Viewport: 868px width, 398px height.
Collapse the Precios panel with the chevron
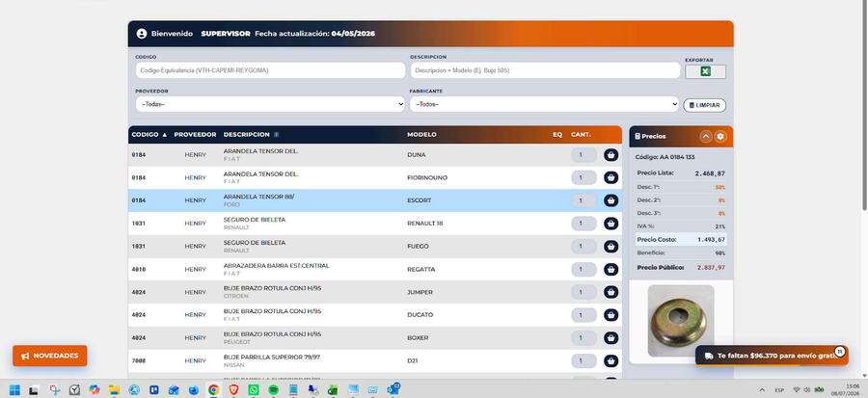click(706, 137)
